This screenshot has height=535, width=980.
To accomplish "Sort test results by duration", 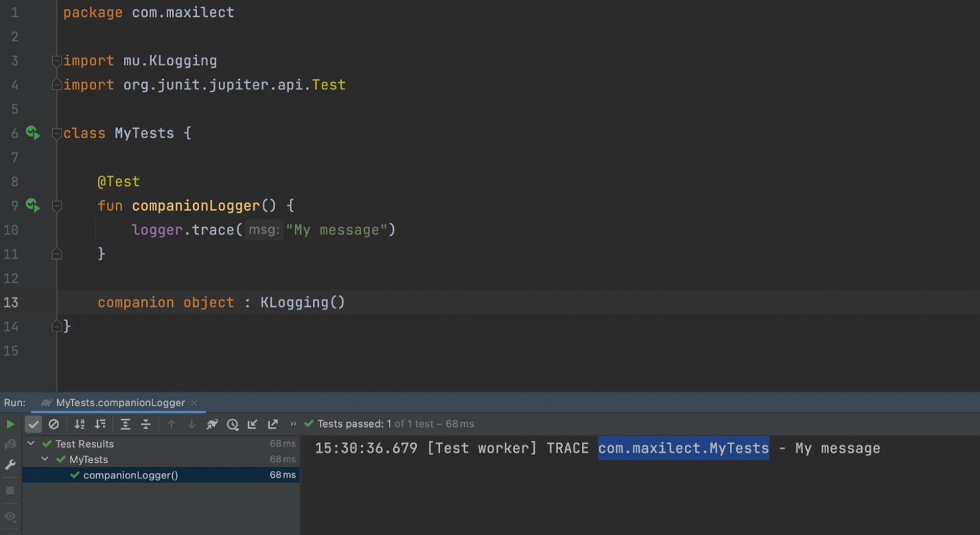I will [x=100, y=424].
